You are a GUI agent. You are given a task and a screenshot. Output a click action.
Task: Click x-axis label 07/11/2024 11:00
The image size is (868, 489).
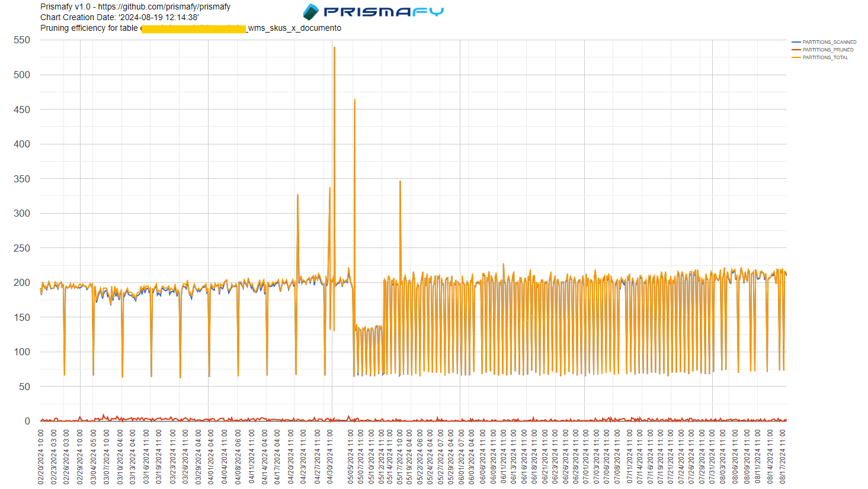(629, 457)
